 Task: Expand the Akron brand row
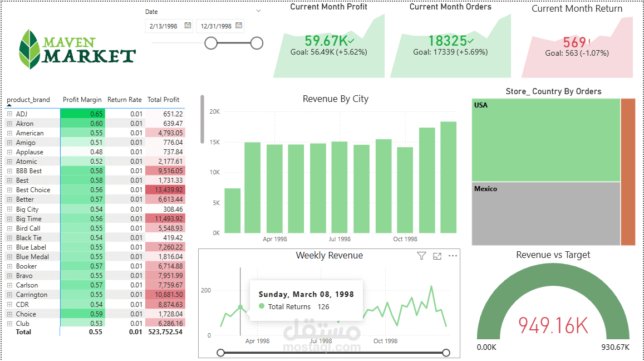point(9,123)
